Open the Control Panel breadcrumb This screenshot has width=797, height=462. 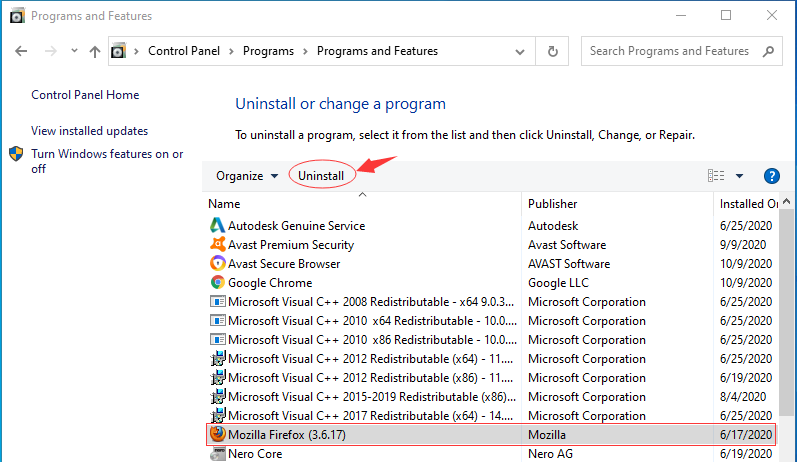[x=184, y=51]
